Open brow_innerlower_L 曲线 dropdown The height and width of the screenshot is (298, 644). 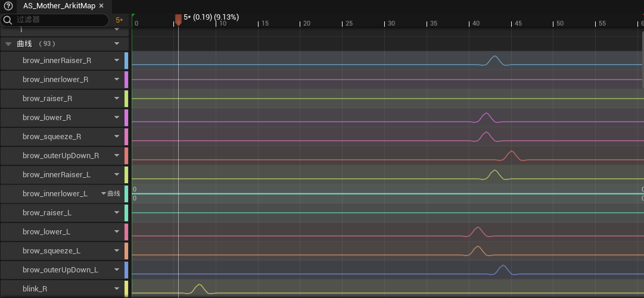click(111, 193)
